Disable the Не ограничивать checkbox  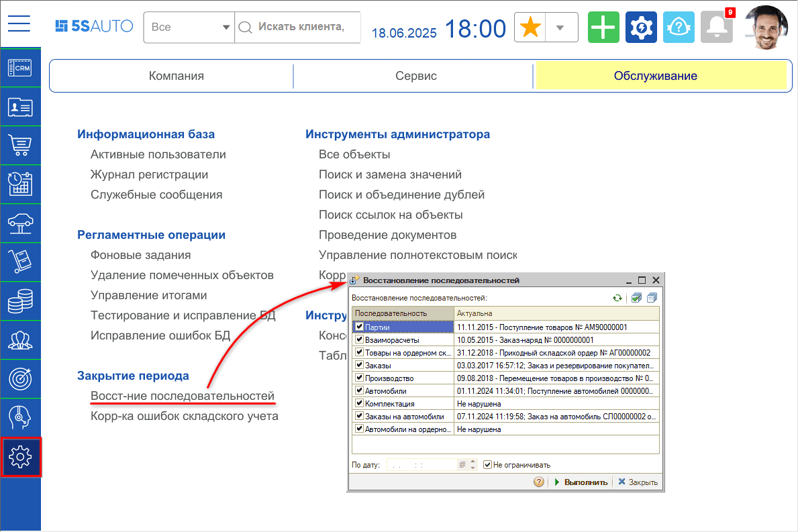[x=487, y=464]
